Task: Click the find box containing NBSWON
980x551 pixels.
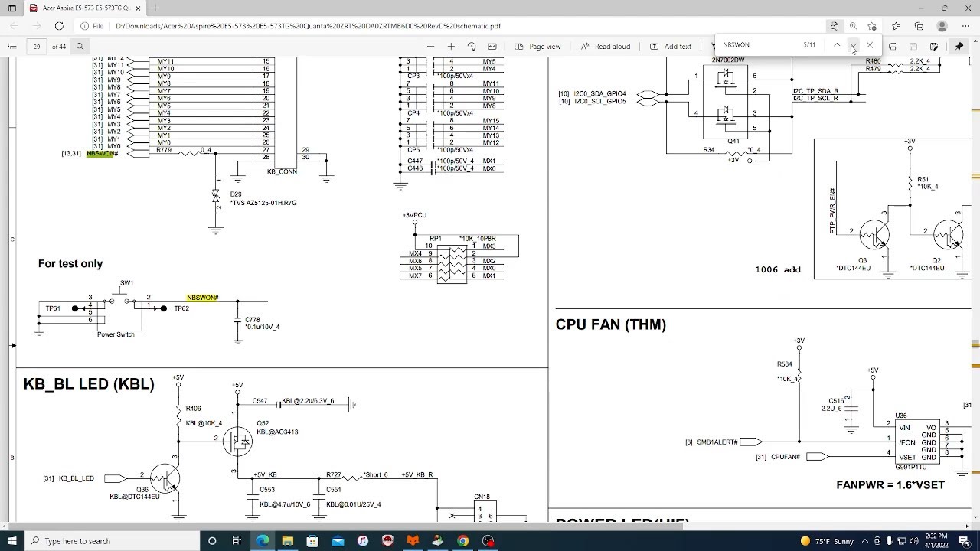Action: click(x=758, y=44)
